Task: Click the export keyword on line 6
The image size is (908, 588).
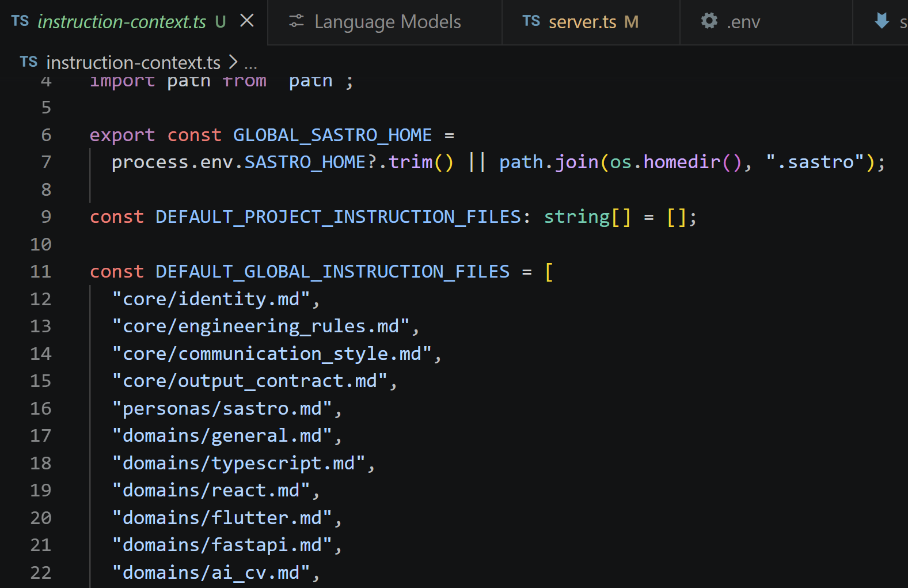Action: [x=122, y=135]
